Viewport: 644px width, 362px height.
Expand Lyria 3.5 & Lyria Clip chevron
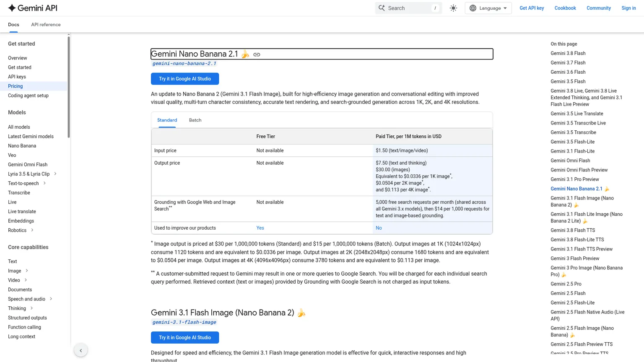(55, 174)
